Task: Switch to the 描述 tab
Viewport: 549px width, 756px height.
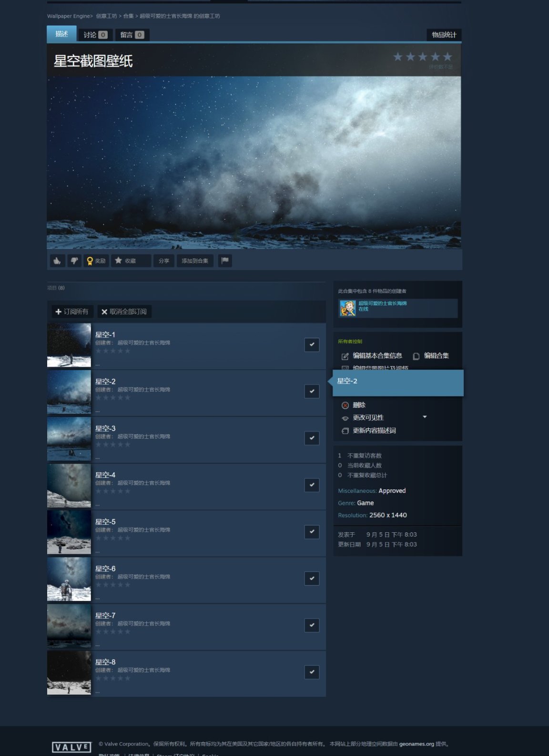Action: pyautogui.click(x=61, y=34)
